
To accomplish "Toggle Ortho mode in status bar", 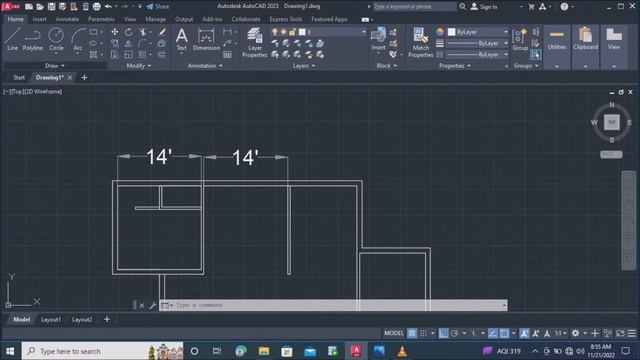I will click(x=443, y=333).
